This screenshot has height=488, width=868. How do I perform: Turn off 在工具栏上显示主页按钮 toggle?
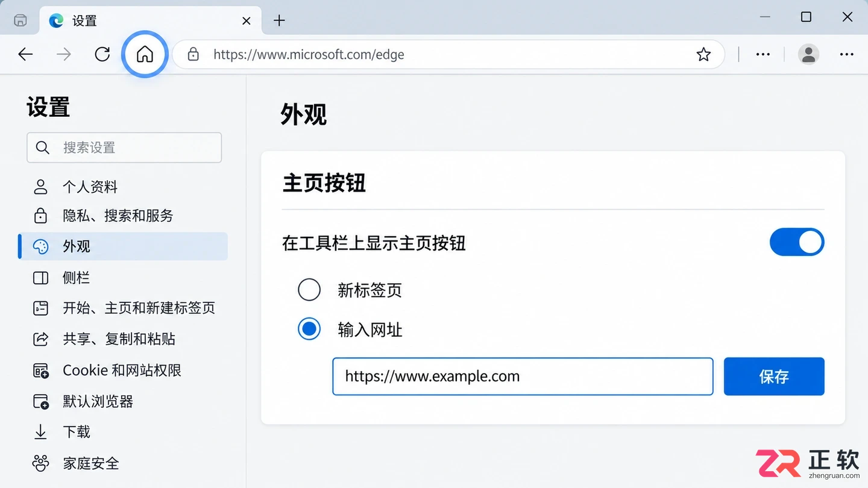(797, 242)
